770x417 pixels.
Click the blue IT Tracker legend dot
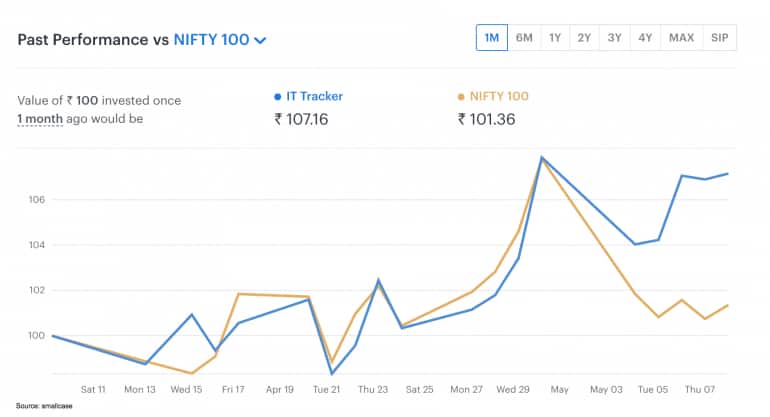(x=277, y=97)
